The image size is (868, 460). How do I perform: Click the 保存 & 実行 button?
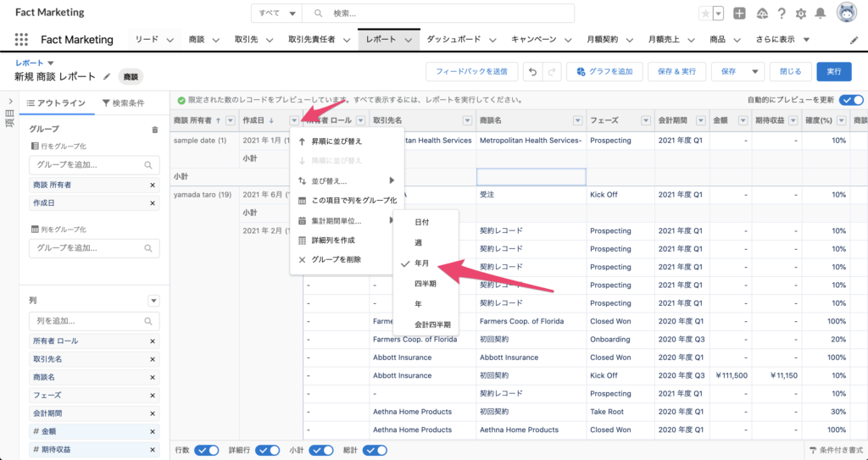tap(676, 72)
